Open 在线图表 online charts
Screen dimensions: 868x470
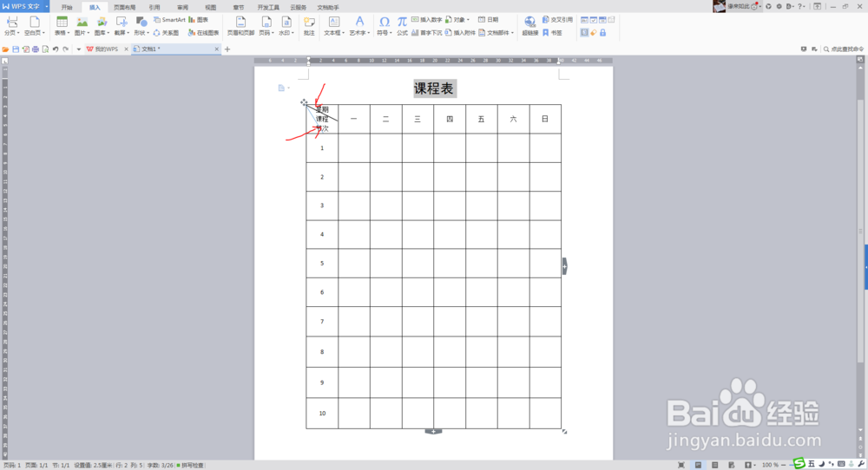pos(203,33)
